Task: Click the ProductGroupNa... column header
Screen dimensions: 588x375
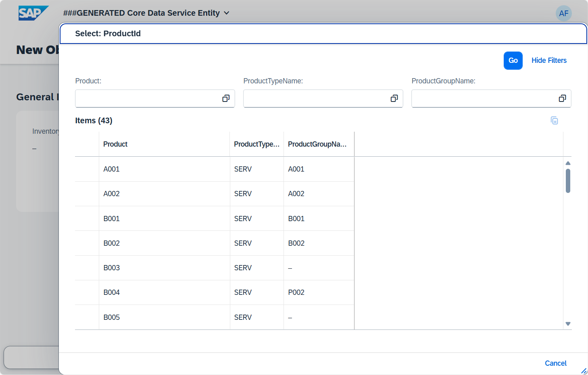Action: pos(319,144)
